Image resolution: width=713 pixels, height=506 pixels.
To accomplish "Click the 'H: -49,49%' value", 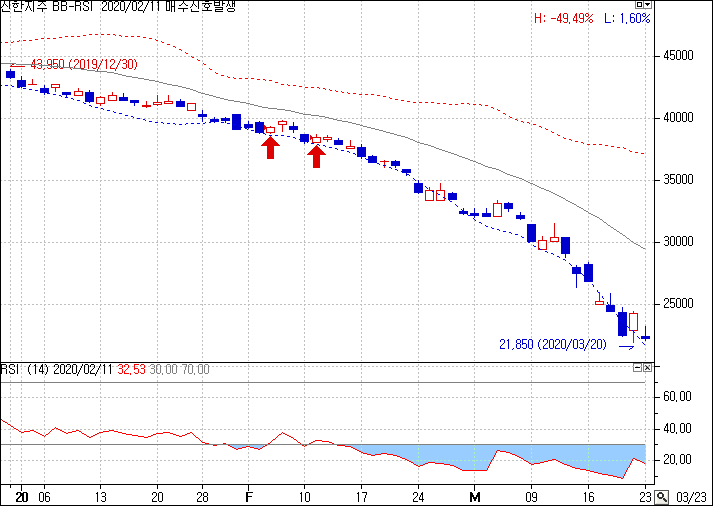I will [563, 18].
